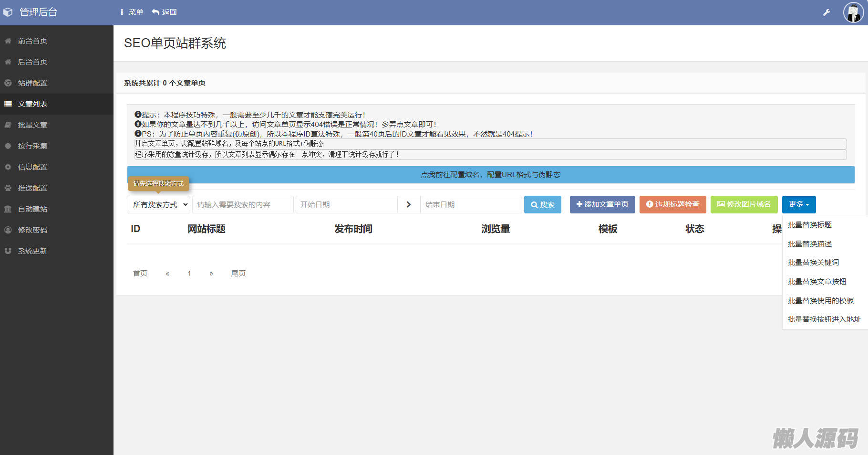
Task: Click the blue 配置域名 banner link
Action: coord(490,175)
